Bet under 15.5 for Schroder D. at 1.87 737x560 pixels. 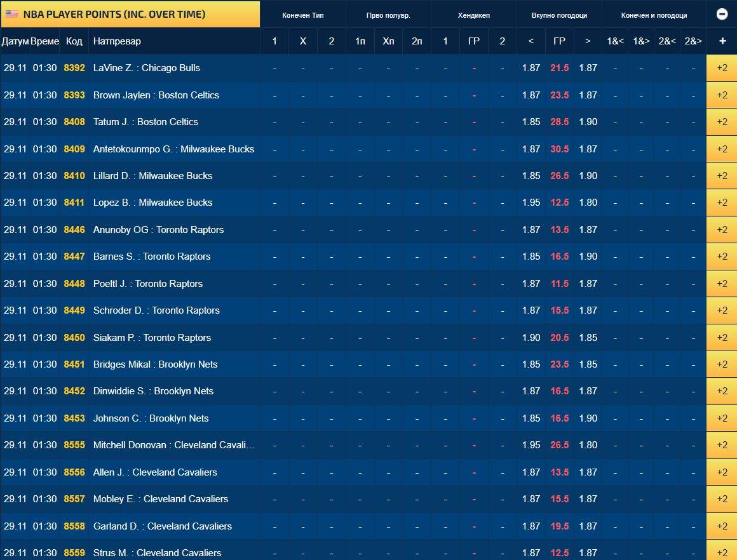[x=531, y=310]
